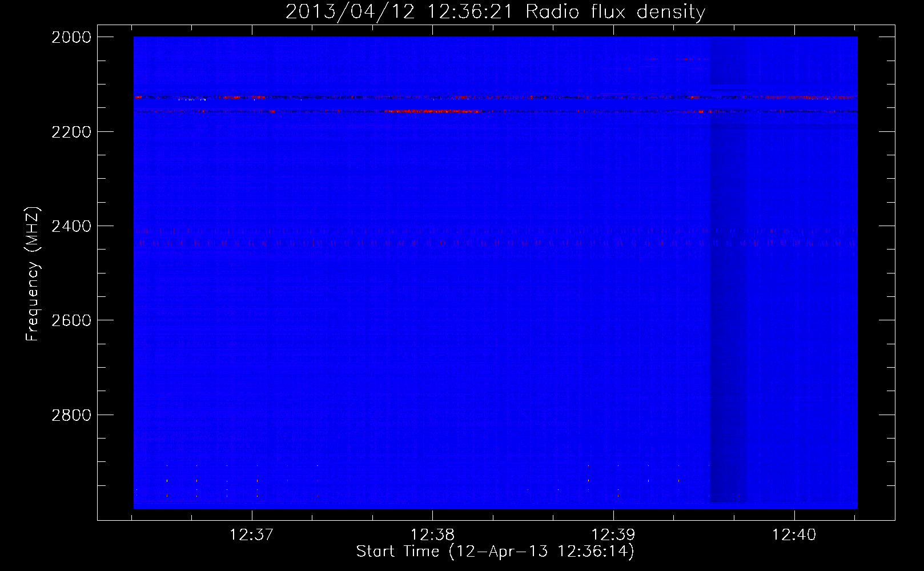This screenshot has height=571, width=924.
Task: Click the plot title "2013/04/12 12:36:21 Radio flux density"
Action: click(495, 12)
